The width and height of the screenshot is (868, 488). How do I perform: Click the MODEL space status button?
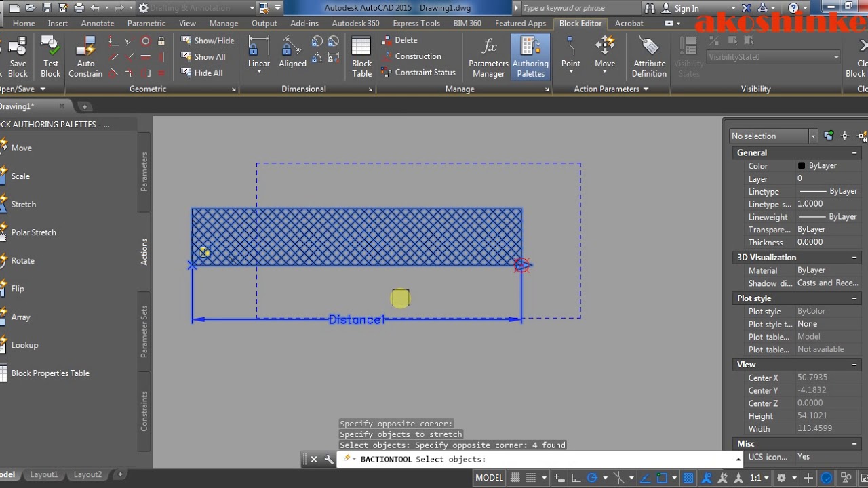[489, 478]
